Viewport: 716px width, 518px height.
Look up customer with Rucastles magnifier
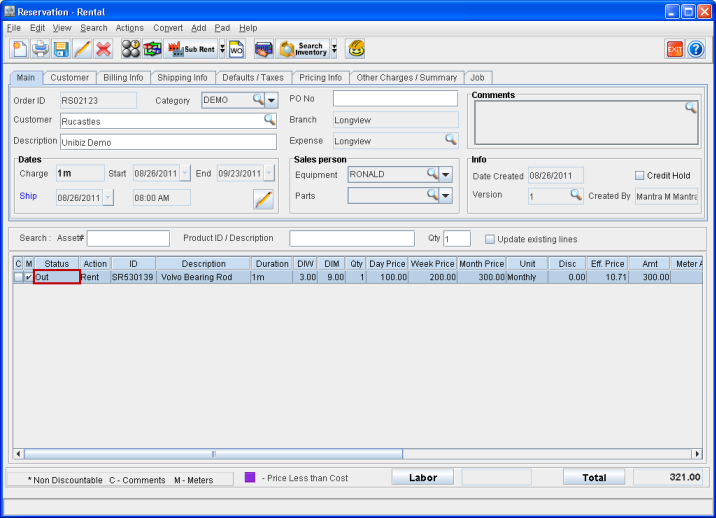click(269, 120)
